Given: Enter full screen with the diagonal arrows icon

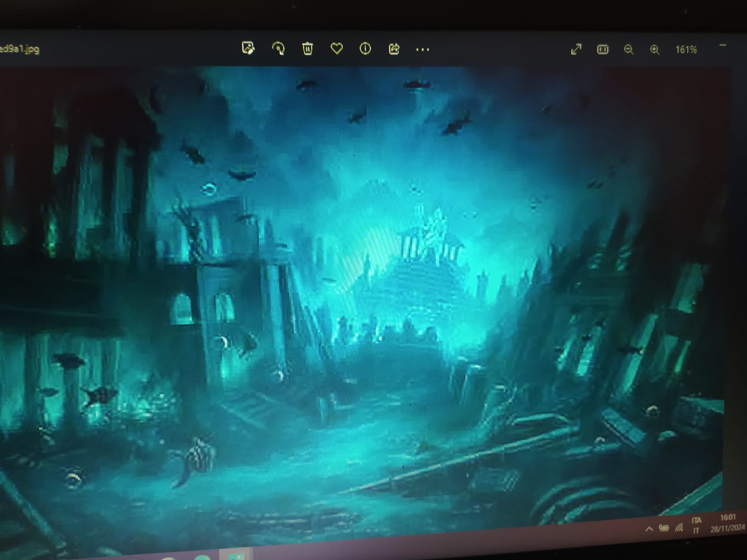Looking at the screenshot, I should coord(576,49).
